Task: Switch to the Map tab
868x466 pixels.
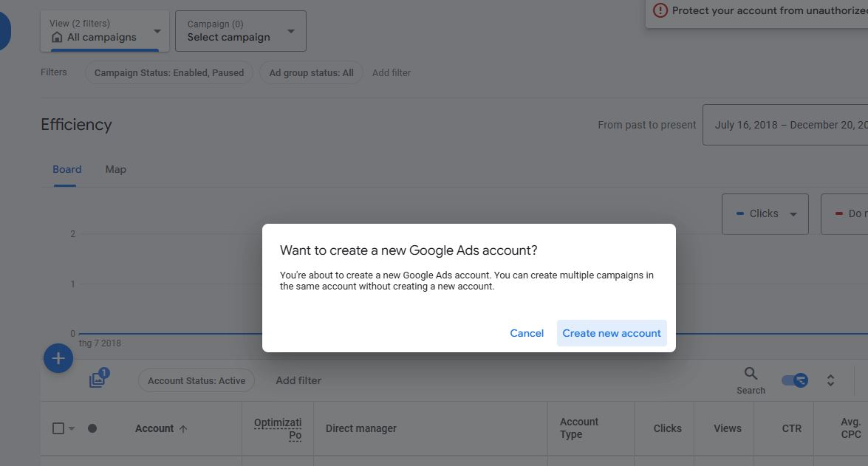Action: [x=116, y=169]
